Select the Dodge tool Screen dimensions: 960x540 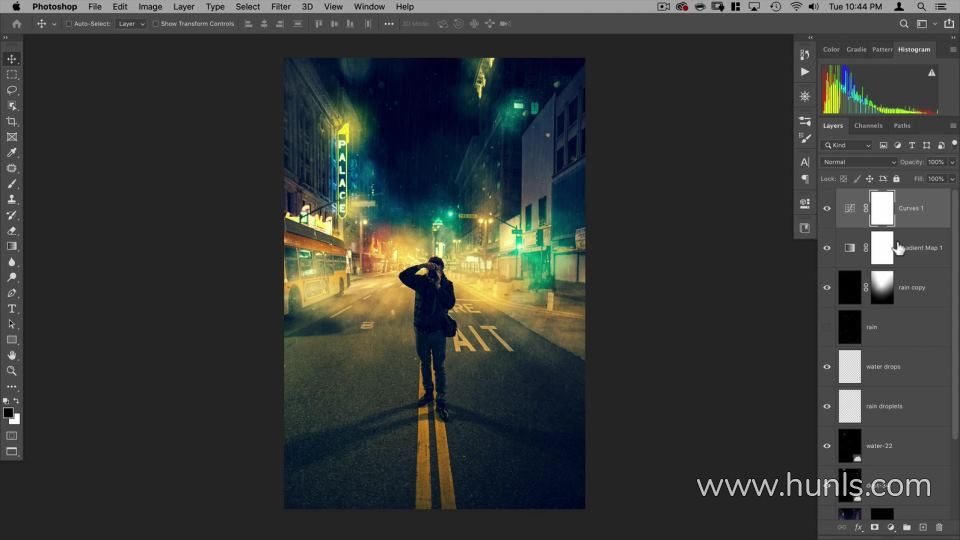12,277
